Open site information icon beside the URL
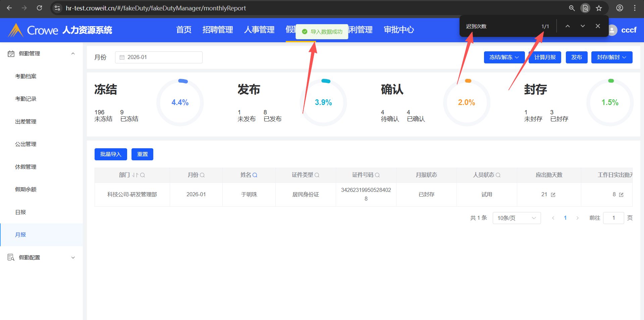The height and width of the screenshot is (320, 644). 57,8
